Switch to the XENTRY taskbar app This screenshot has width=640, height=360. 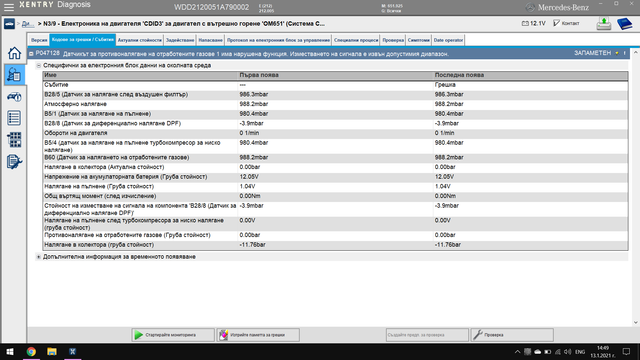[72, 351]
